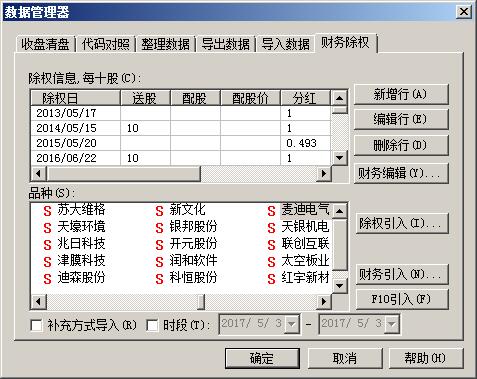
Task: Select stock 天壕环境
Action: pyautogui.click(x=74, y=227)
